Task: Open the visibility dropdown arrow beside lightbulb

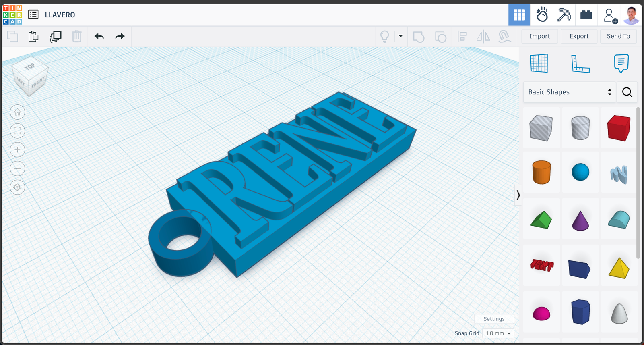Action: 400,36
